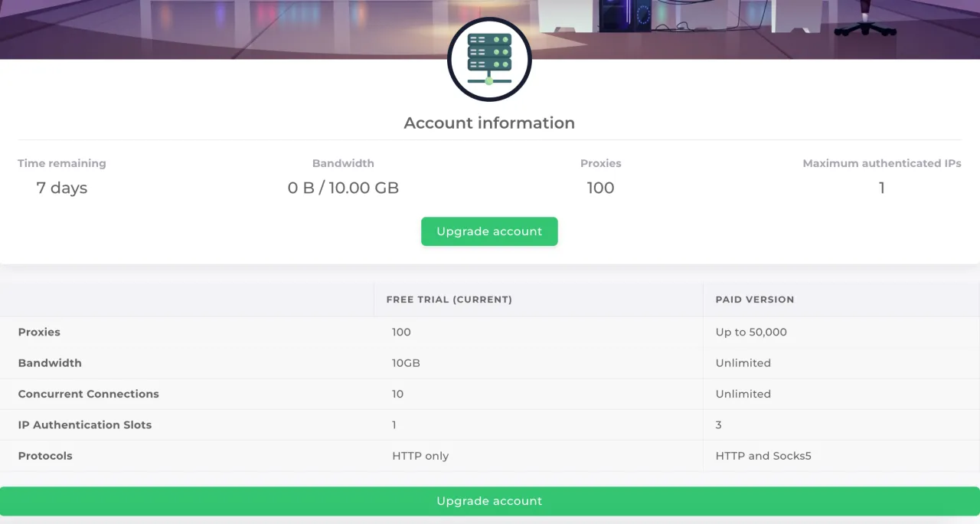The image size is (980, 524).
Task: Click the Account information heading
Action: click(489, 123)
